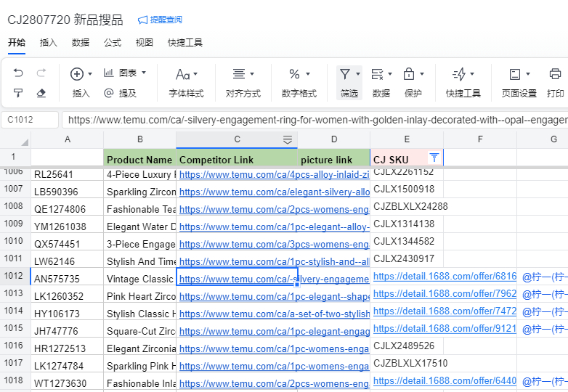Image resolution: width=568 pixels, height=392 pixels.
Task: Open the temu link in row 1007
Action: tap(274, 192)
